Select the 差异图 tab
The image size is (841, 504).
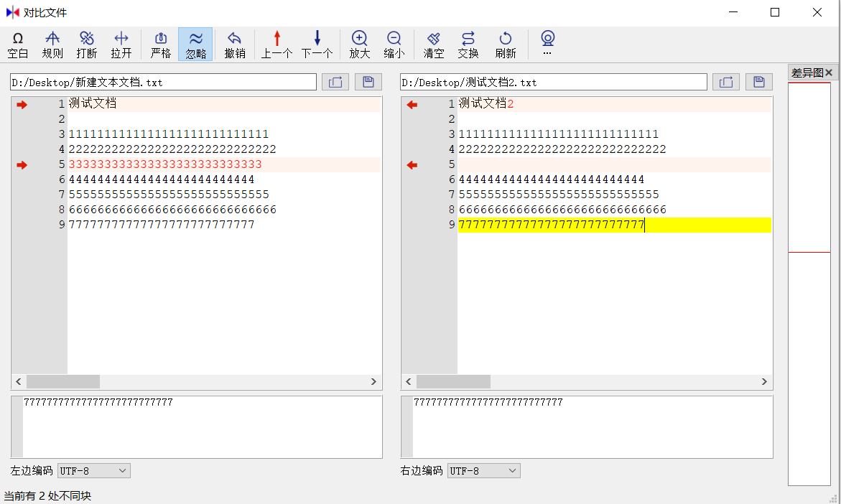pos(807,73)
